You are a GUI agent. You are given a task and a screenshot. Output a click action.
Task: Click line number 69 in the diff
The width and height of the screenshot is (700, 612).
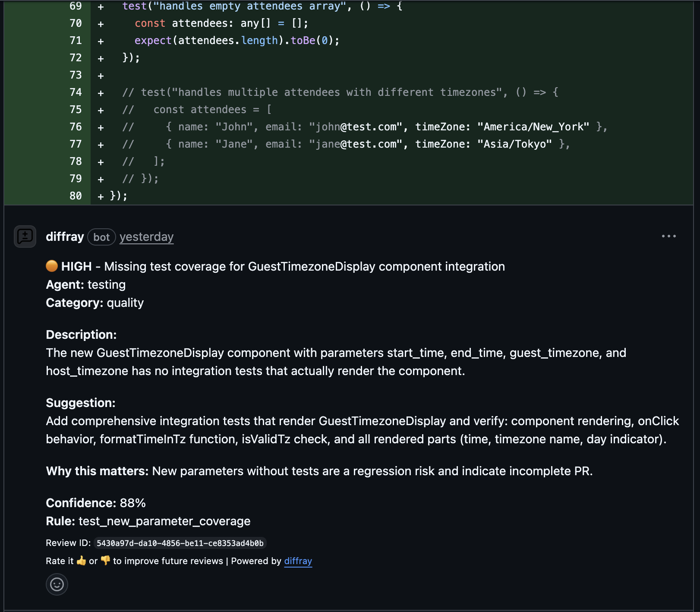[76, 6]
